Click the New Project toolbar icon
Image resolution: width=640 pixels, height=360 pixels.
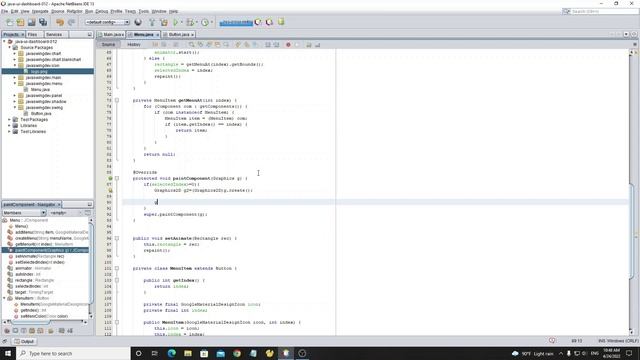20,22
